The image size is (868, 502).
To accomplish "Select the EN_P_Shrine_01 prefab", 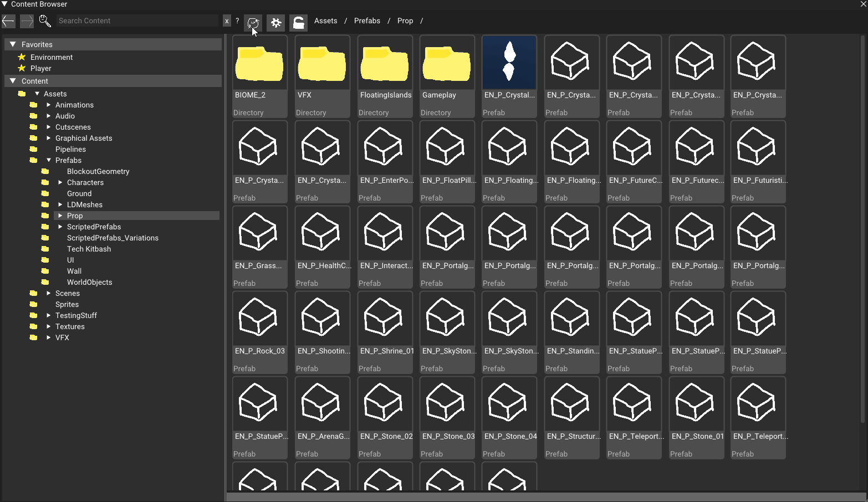I will (x=385, y=332).
